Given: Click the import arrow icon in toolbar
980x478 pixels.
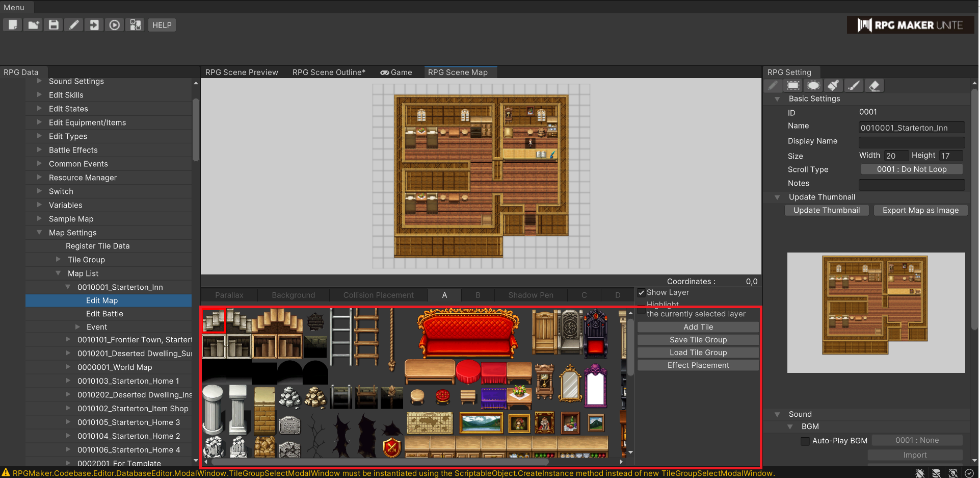Looking at the screenshot, I should [94, 25].
